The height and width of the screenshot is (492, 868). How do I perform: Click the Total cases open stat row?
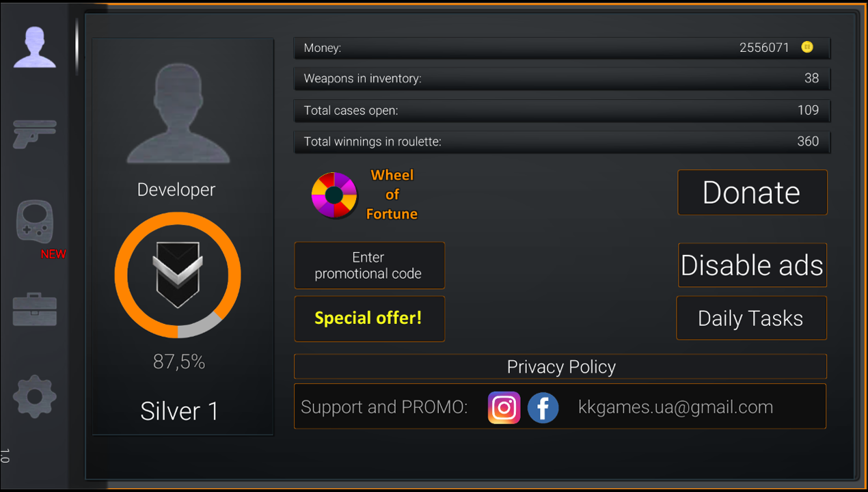[562, 110]
